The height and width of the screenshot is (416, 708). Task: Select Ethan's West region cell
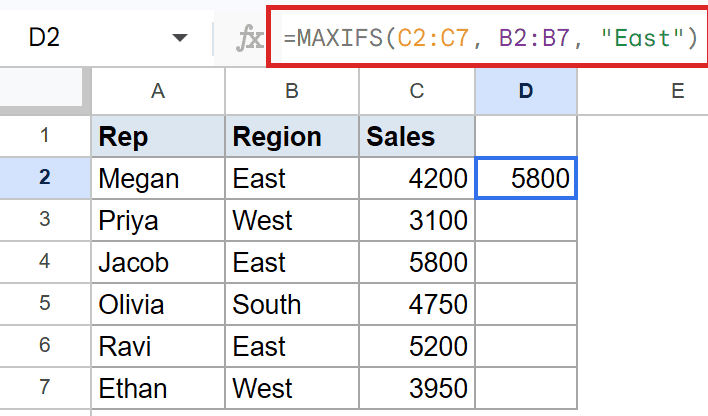click(292, 388)
